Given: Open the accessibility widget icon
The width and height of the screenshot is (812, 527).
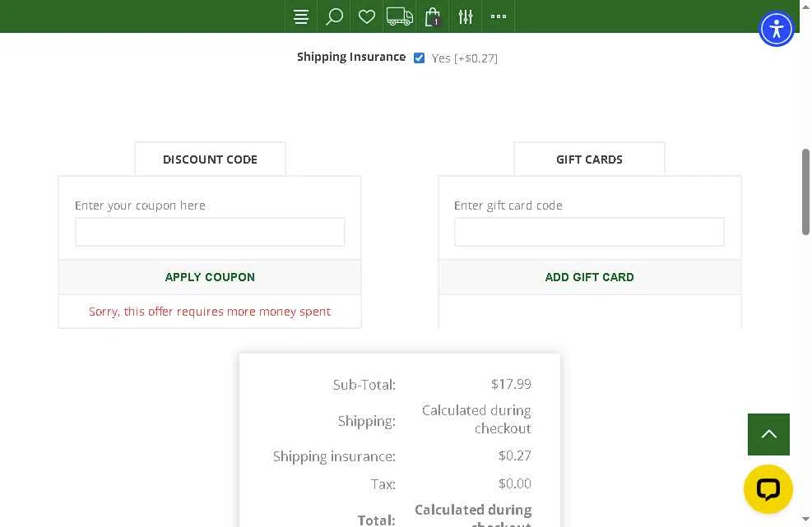Looking at the screenshot, I should 776,29.
